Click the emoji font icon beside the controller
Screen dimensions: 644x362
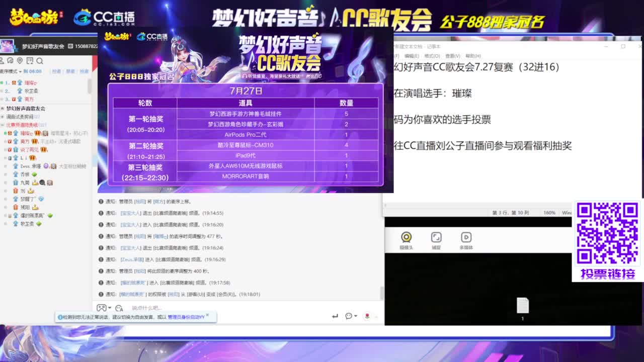click(119, 308)
